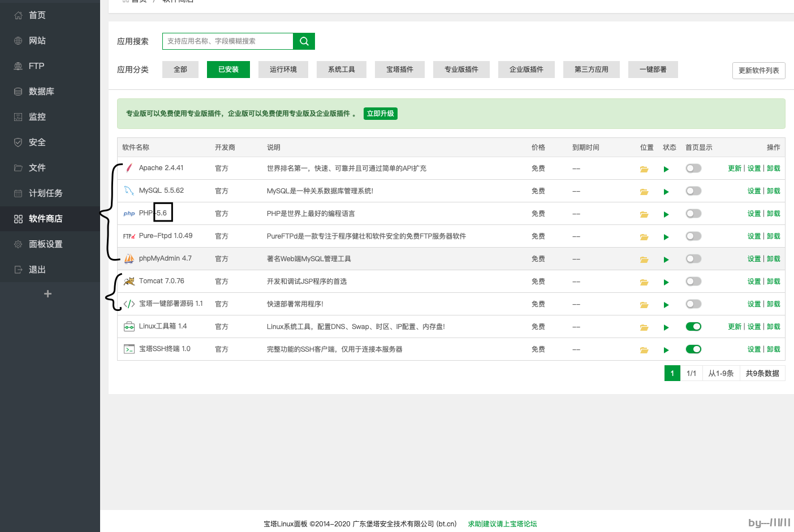Click the 更新软件列表 button
The height and width of the screenshot is (532, 794).
pos(759,71)
